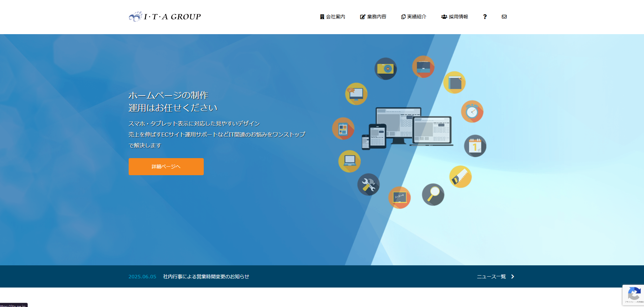Viewport: 644px width, 307px height.
Task: Click the wrench and tools icon
Action: pos(368,184)
